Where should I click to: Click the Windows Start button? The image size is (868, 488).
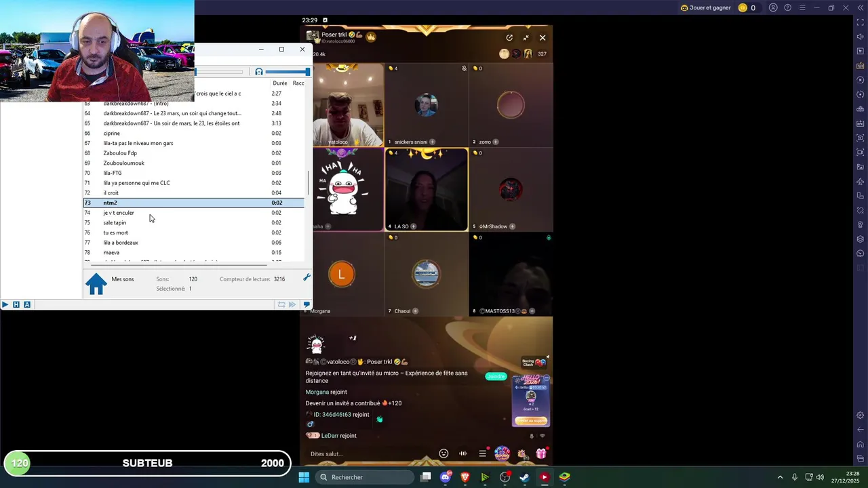point(304,477)
